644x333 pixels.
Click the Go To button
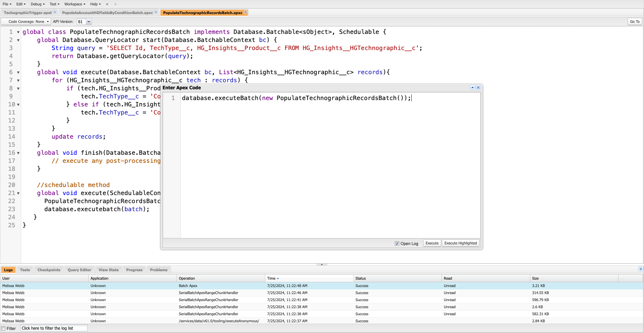(x=635, y=21)
